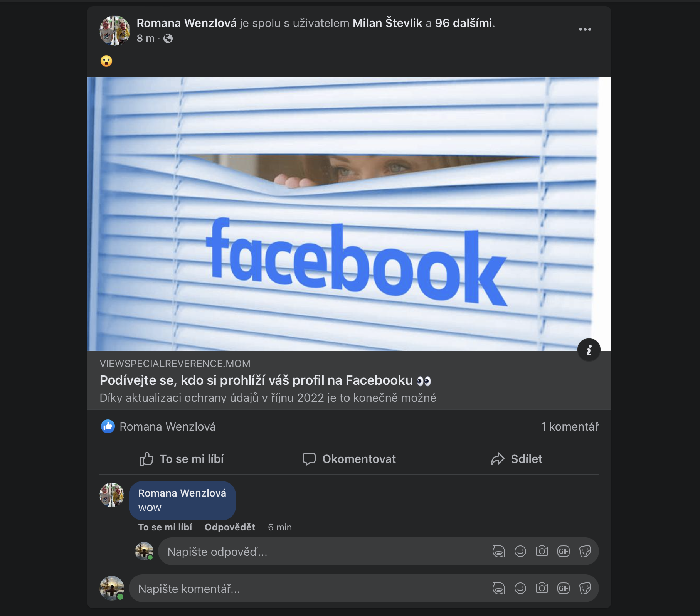700x616 pixels.
Task: Open the commenter avatar beside the WOW comment
Action: pyautogui.click(x=112, y=495)
